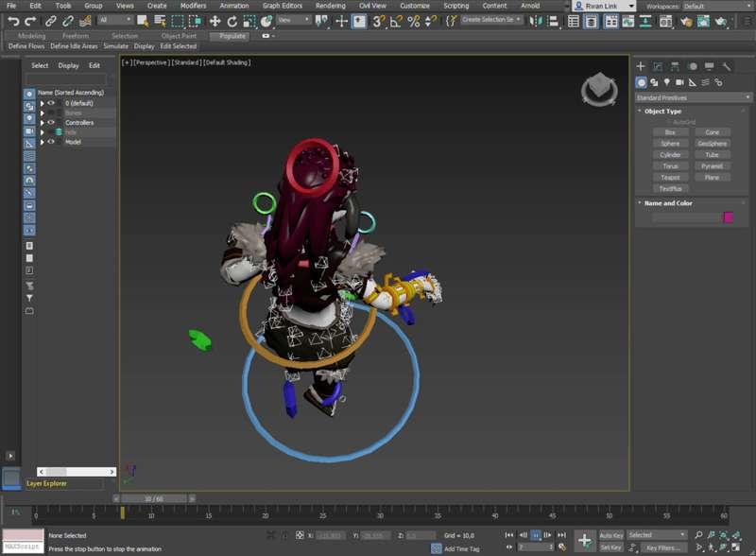Switch to the Modify command panel tab
Image resolution: width=756 pixels, height=556 pixels.
[x=658, y=66]
